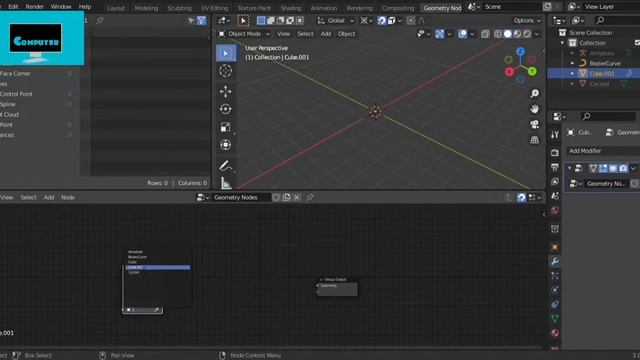Open the Global transform orientation dropdown
Screen dimensions: 640x360
[336, 20]
